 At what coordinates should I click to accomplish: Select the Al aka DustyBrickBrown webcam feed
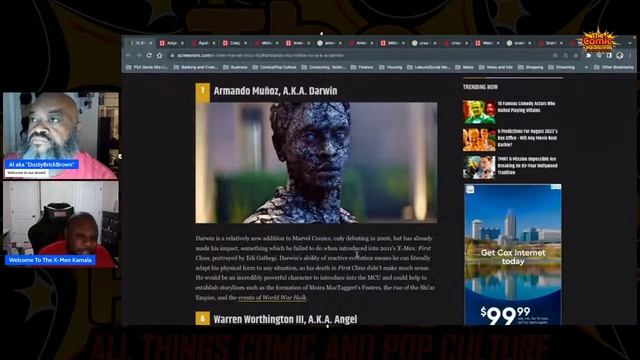[x=61, y=136]
